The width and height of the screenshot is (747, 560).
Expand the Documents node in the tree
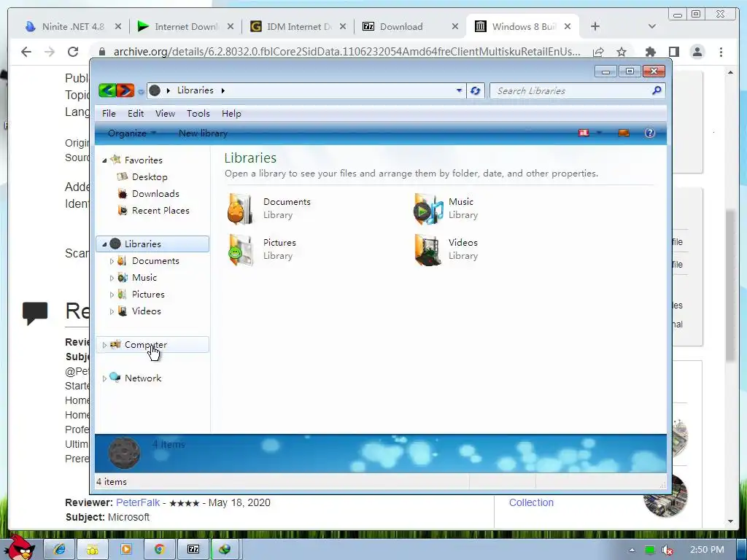pyautogui.click(x=112, y=261)
